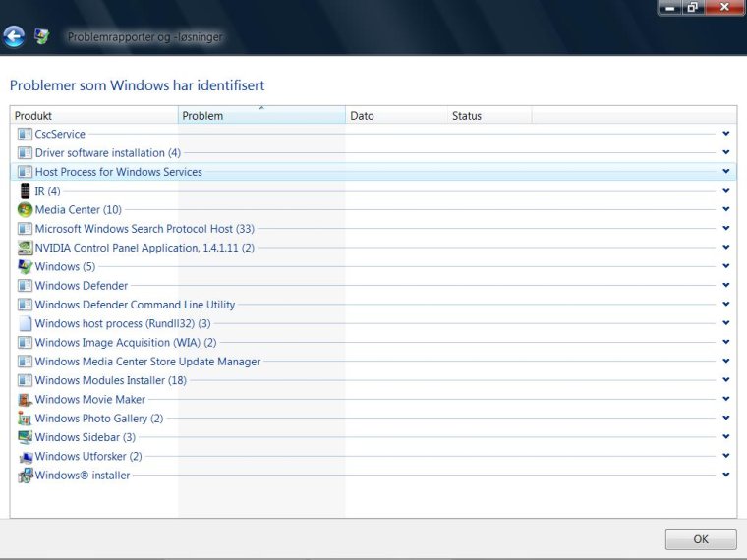This screenshot has height=560, width=747.
Task: Select the 'IR (4)' group label
Action: click(47, 191)
